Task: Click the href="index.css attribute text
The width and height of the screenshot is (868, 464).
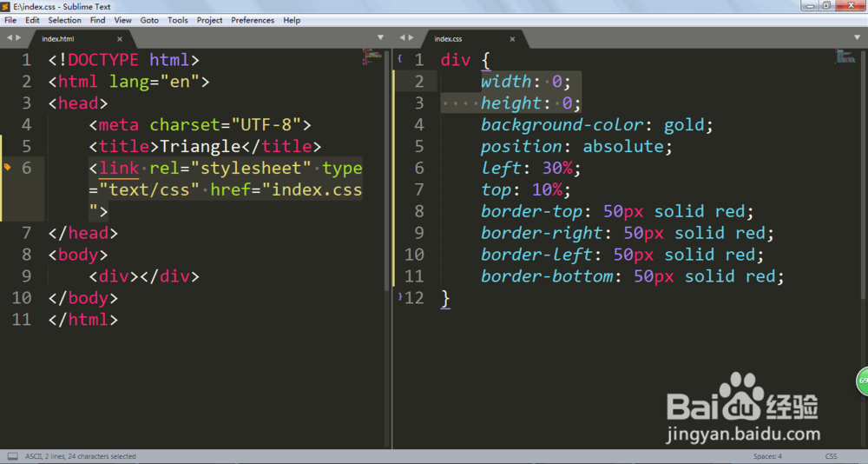Action: point(286,189)
